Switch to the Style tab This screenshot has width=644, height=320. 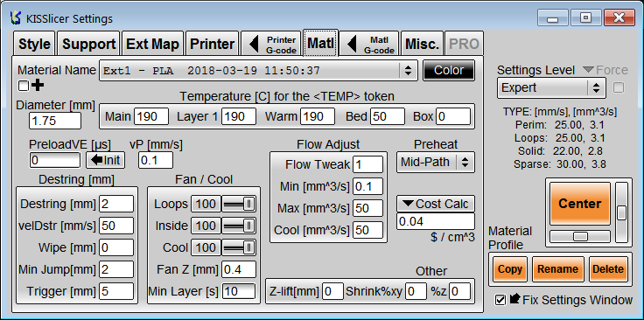click(x=34, y=44)
